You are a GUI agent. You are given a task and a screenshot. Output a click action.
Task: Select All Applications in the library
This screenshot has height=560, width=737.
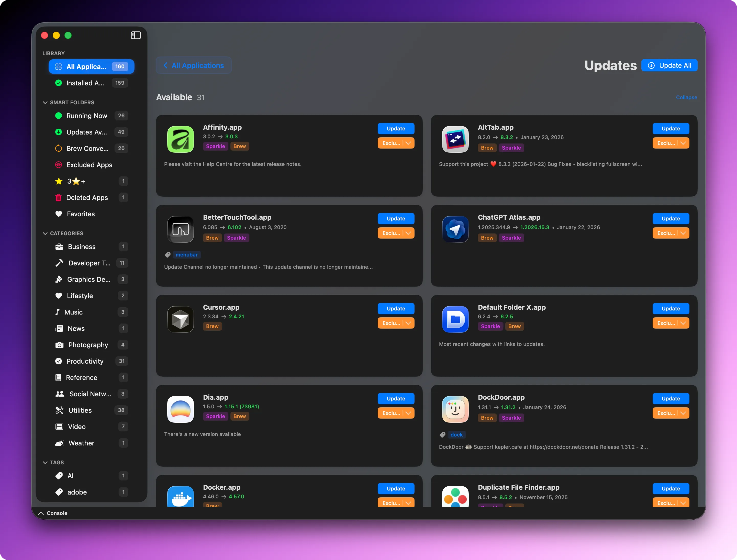(91, 66)
